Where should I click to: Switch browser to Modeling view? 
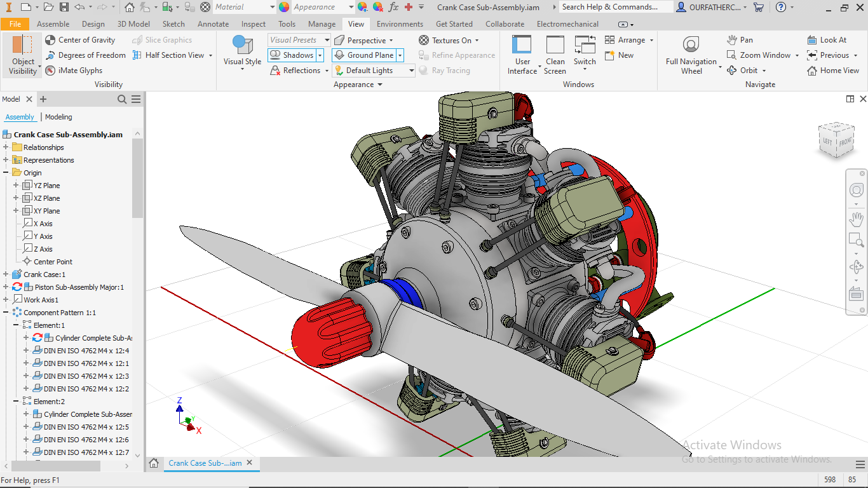pyautogui.click(x=58, y=117)
